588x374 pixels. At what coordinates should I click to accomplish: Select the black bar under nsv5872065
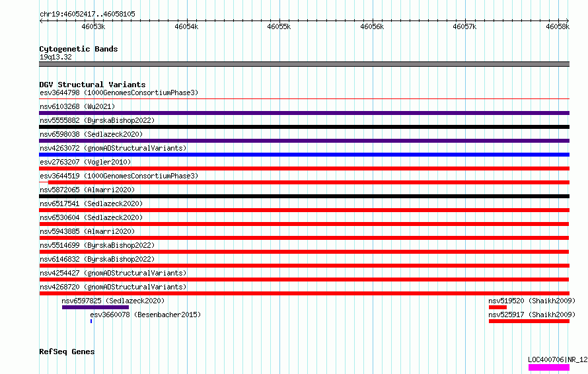click(x=304, y=196)
